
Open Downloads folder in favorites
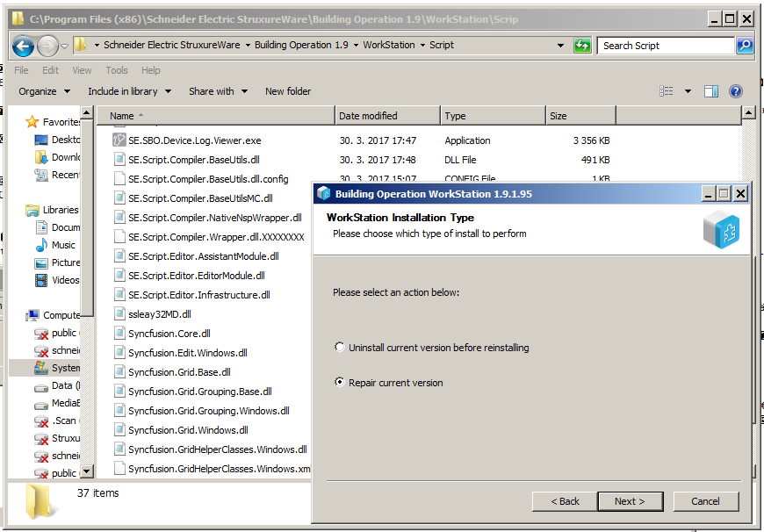[x=57, y=157]
